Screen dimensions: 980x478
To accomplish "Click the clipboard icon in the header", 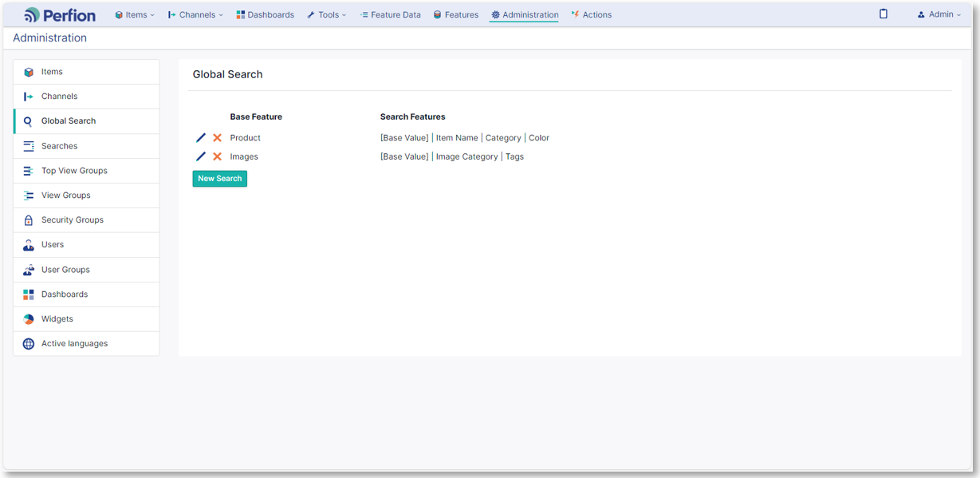I will [884, 14].
